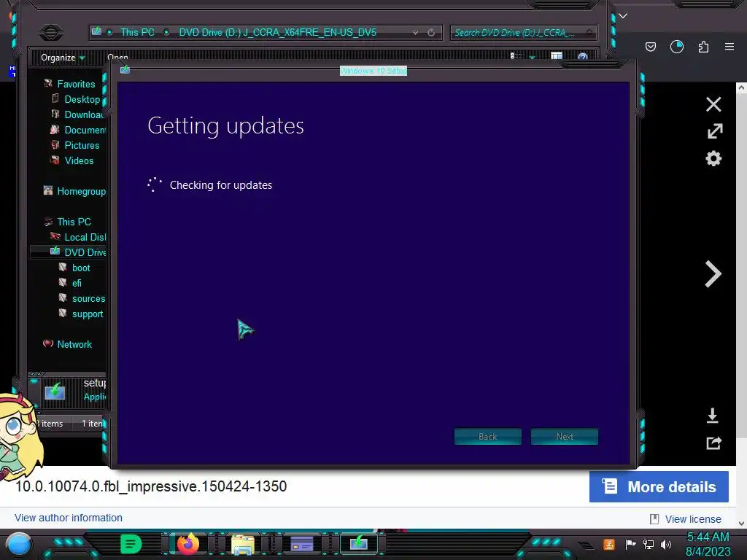Click the Back button in Windows 10 Setup
This screenshot has height=560, width=747.
click(487, 436)
